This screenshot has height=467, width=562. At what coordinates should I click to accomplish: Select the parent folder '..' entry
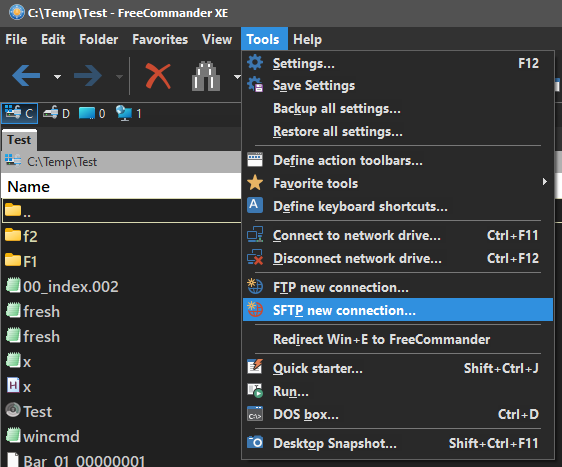tap(122, 211)
